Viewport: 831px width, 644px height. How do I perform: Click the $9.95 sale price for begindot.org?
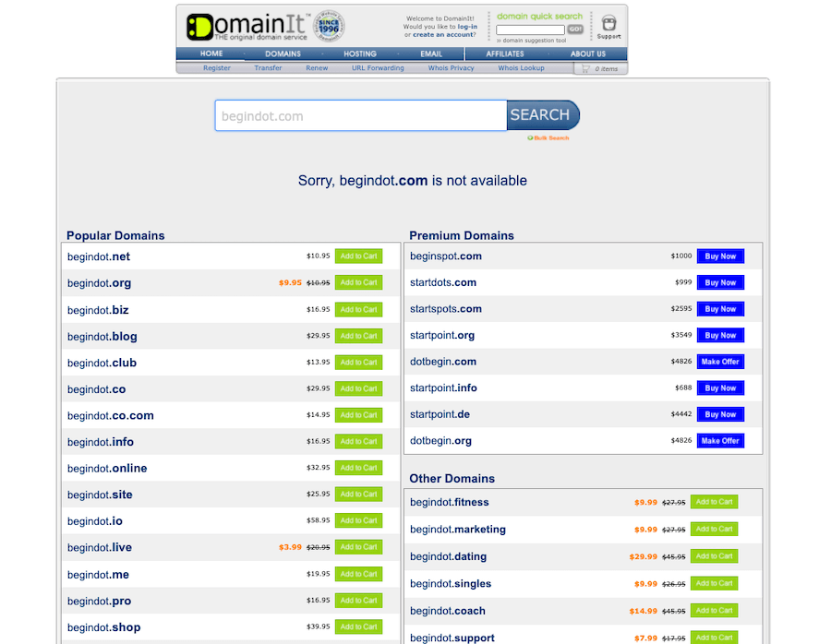coord(290,283)
